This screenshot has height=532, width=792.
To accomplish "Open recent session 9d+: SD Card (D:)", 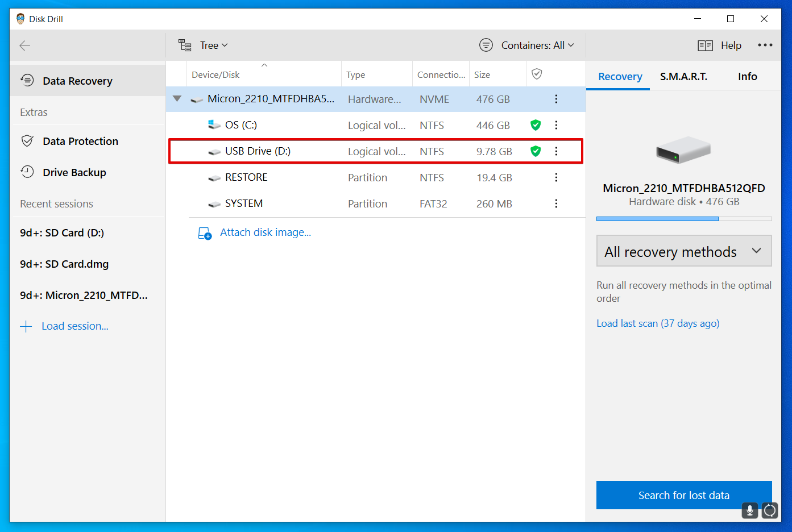I will 62,232.
